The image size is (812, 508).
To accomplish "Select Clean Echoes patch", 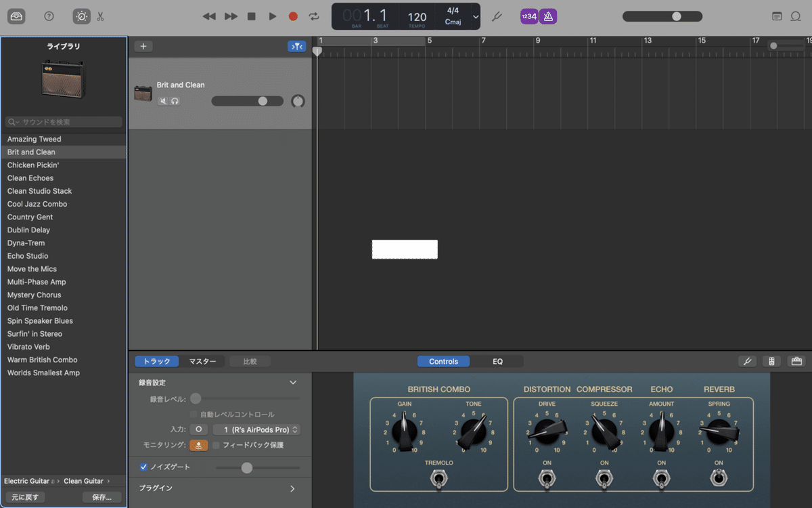I will click(64, 178).
